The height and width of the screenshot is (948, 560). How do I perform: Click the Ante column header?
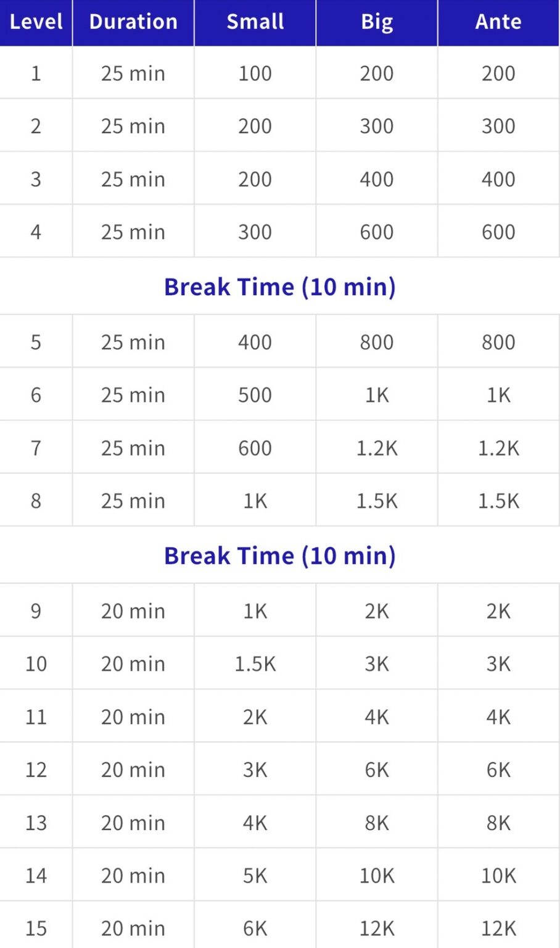(x=498, y=22)
